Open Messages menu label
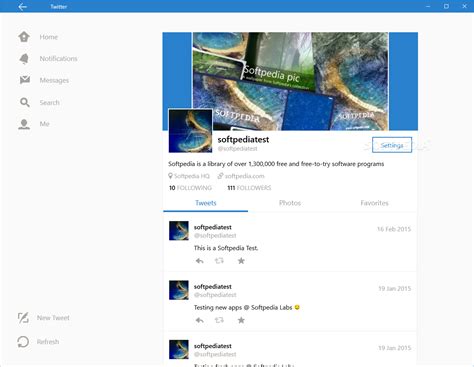Screen dimensions: 474x367 [x=54, y=80]
